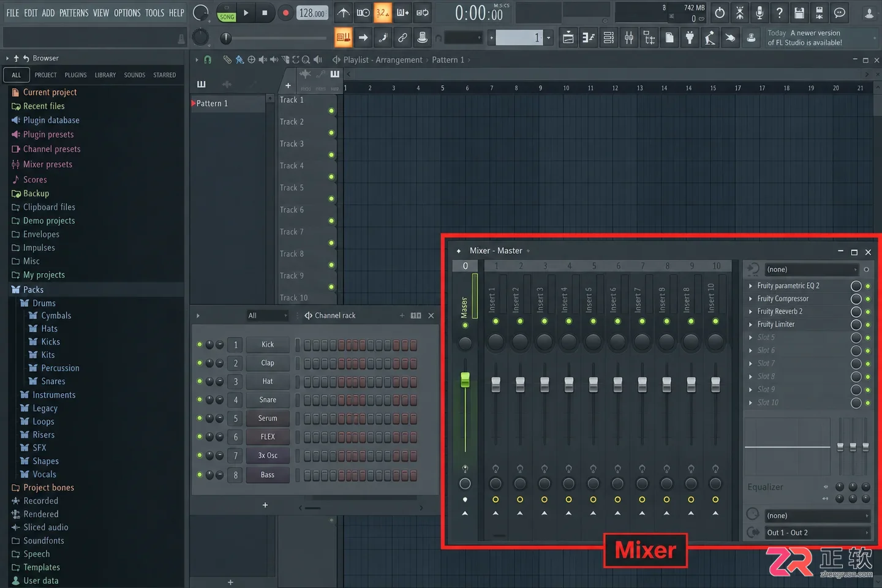
Task: Toggle the playlist snap magnet icon
Action: click(208, 59)
